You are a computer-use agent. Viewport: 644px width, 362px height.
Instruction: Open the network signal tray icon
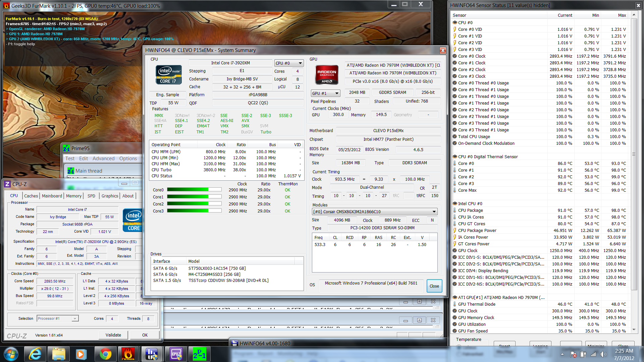pyautogui.click(x=593, y=354)
